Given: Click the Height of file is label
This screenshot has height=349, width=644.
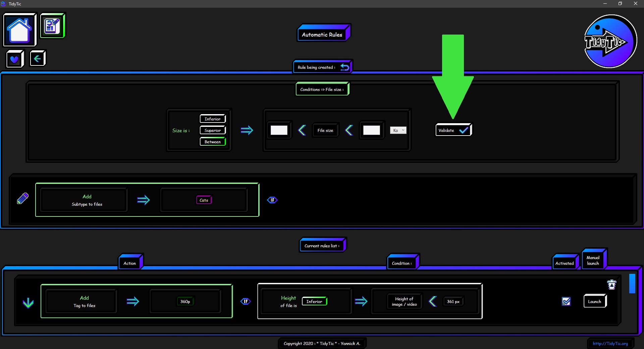Looking at the screenshot, I should click(288, 301).
